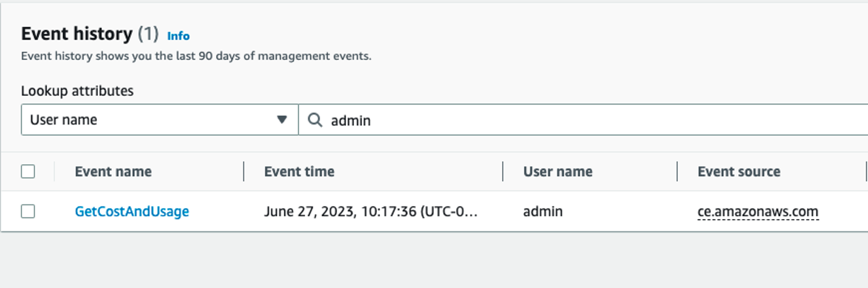Image resolution: width=868 pixels, height=288 pixels.
Task: Select the GetCostAndUsage row checkbox
Action: [28, 211]
